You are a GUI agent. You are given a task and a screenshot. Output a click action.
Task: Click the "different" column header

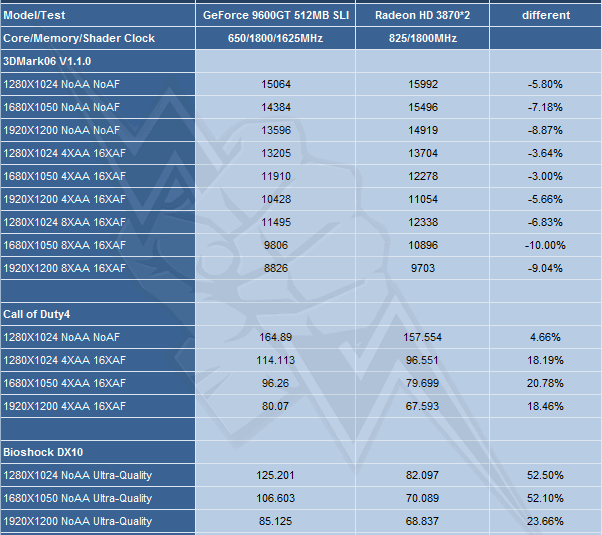click(546, 15)
